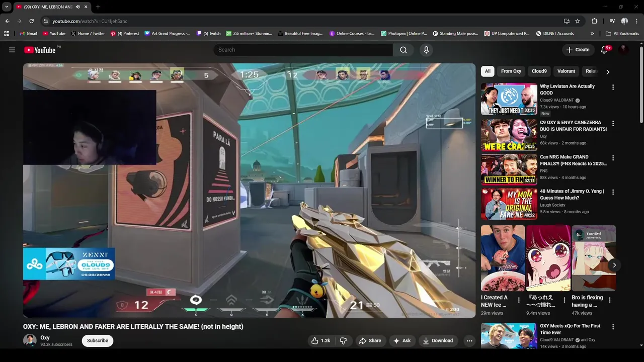The height and width of the screenshot is (362, 644).
Task: Open Can NRG Make GRAND FINALS thumbnail
Action: 509,169
